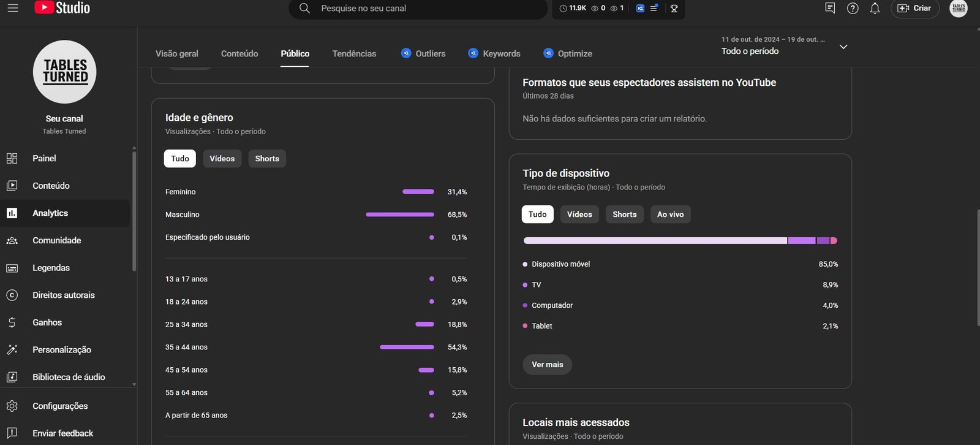Click the Legendas subtitles icon
The image size is (980, 445).
12,268
